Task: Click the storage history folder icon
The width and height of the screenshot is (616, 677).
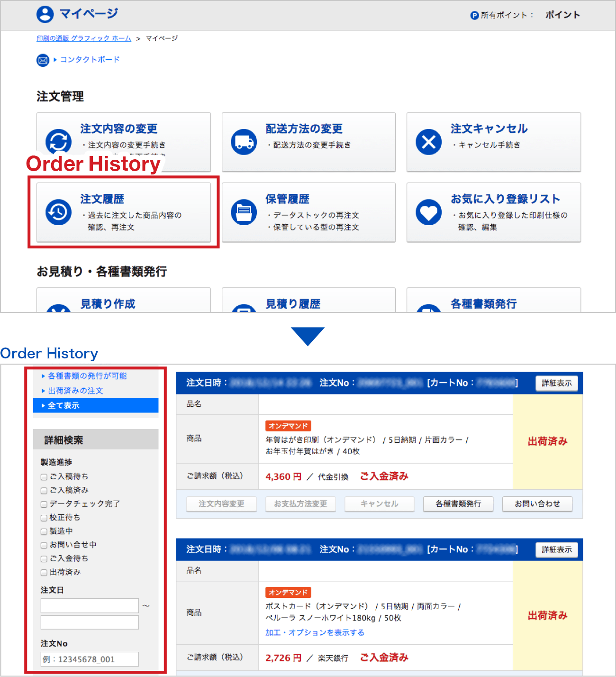Action: pyautogui.click(x=244, y=212)
